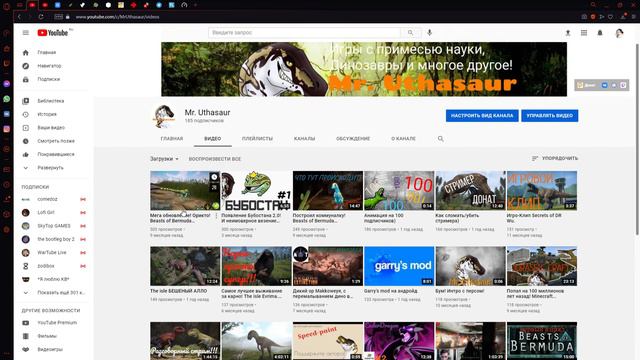This screenshot has height=360, width=640.
Task: Take a snapshot with the camera toolbar icon
Action: click(584, 17)
